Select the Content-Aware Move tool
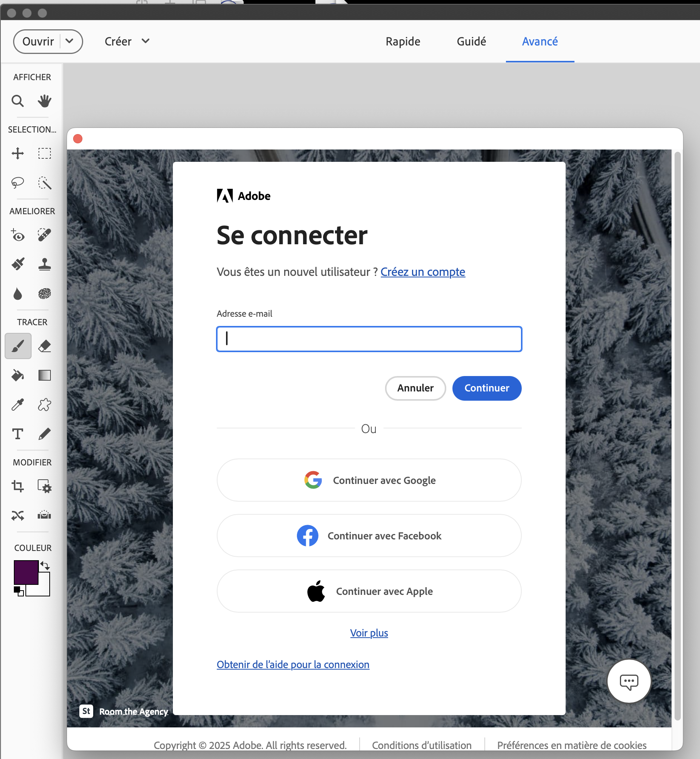The width and height of the screenshot is (700, 759). click(x=18, y=516)
